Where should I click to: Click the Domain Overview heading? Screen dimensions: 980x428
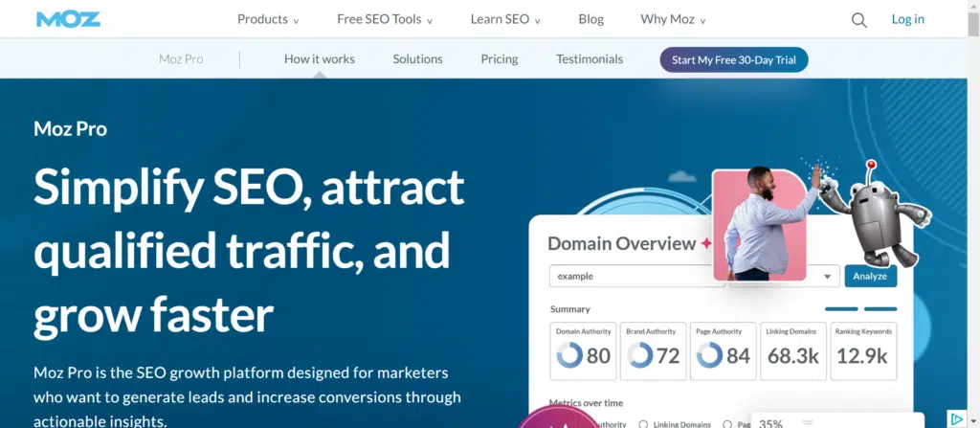622,243
